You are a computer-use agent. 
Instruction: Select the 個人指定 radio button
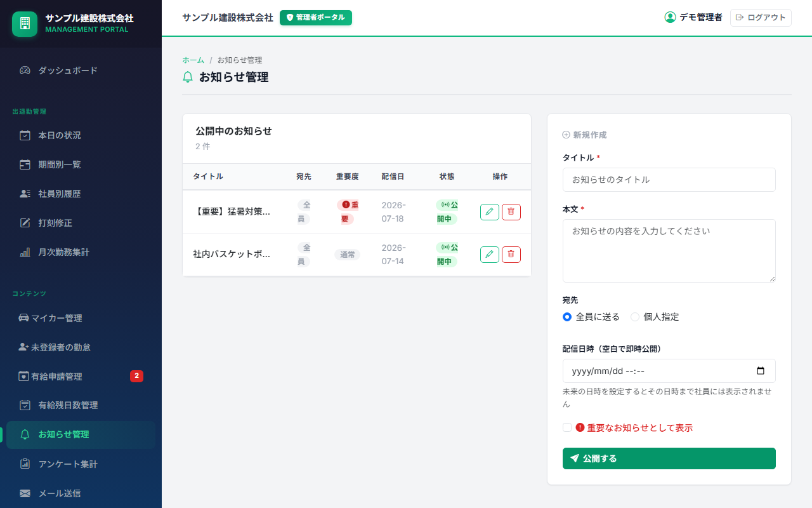click(x=635, y=317)
